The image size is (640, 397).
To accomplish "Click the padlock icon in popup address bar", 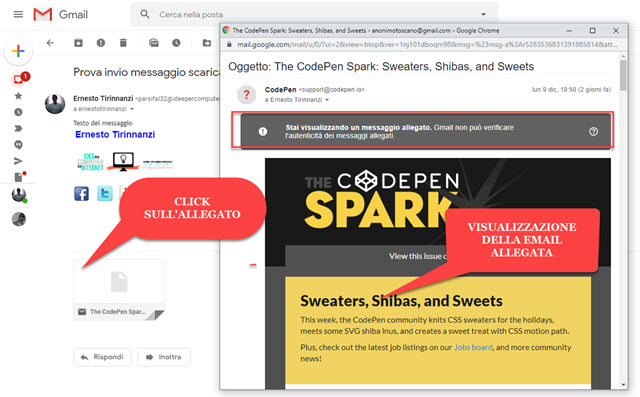I will [229, 44].
